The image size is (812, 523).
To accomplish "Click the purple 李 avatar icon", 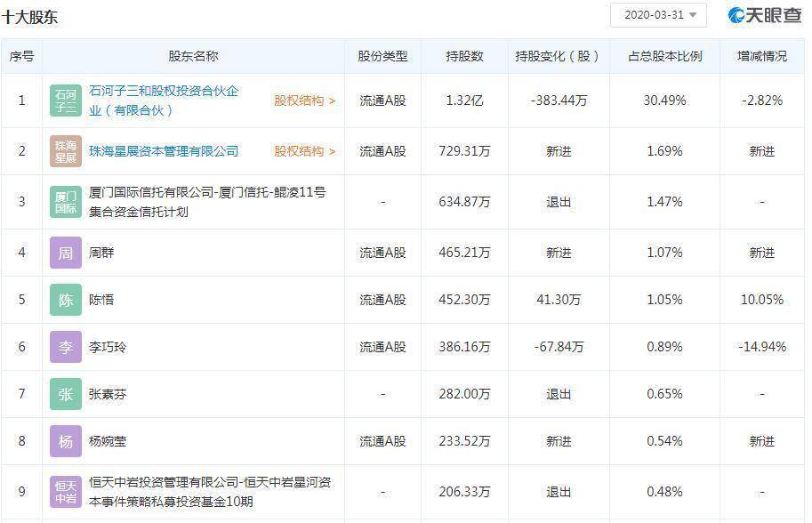I will point(66,347).
